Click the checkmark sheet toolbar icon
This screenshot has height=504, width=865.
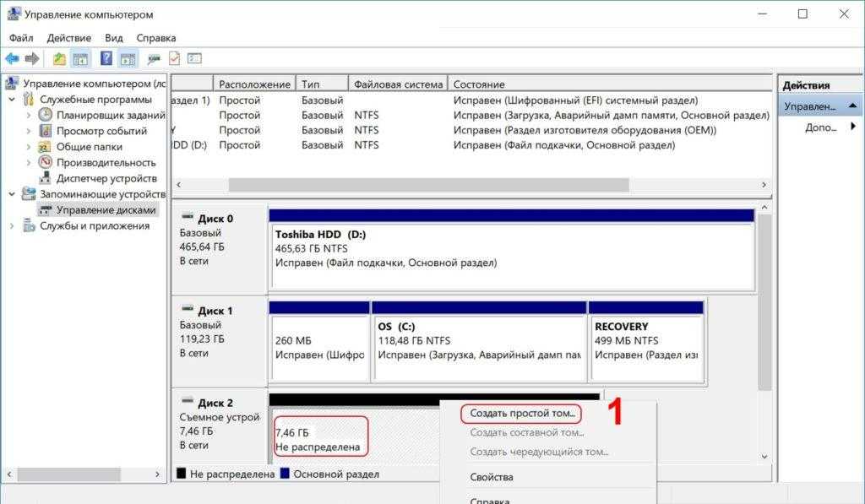tap(174, 59)
